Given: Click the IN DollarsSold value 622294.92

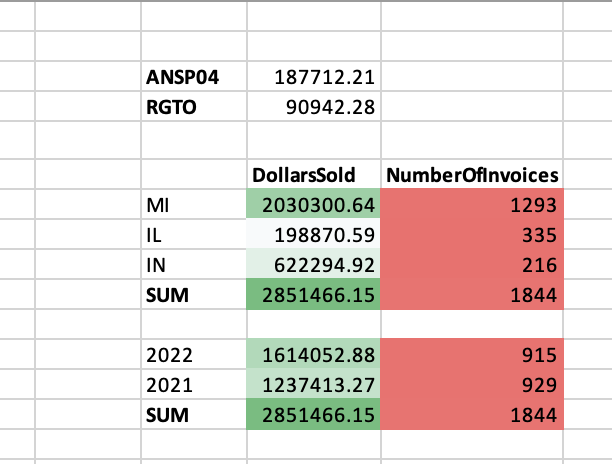Looking at the screenshot, I should pos(314,265).
